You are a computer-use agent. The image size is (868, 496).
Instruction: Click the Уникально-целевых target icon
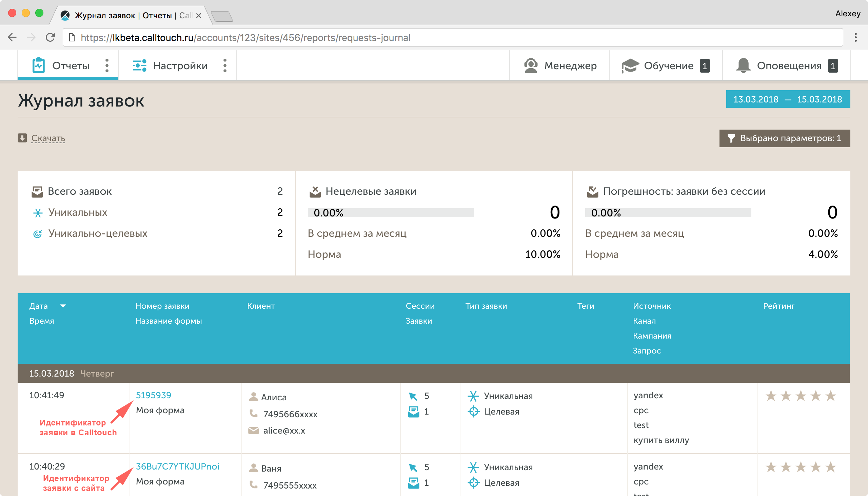(x=38, y=234)
